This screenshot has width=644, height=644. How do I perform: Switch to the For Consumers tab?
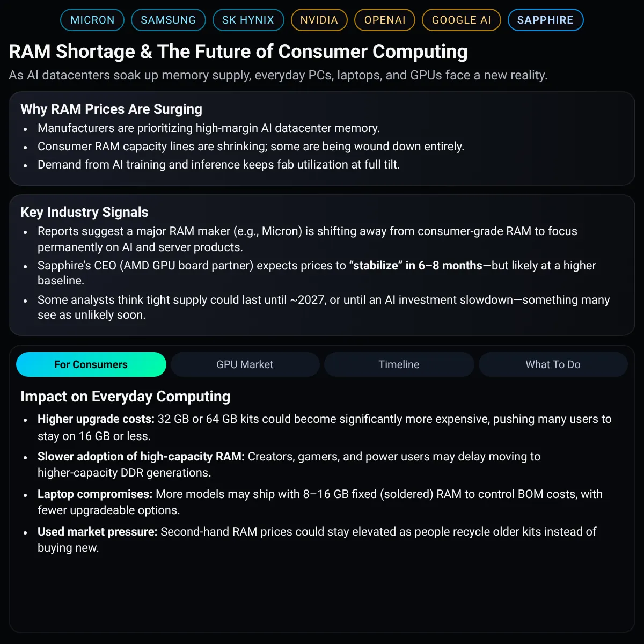click(91, 364)
